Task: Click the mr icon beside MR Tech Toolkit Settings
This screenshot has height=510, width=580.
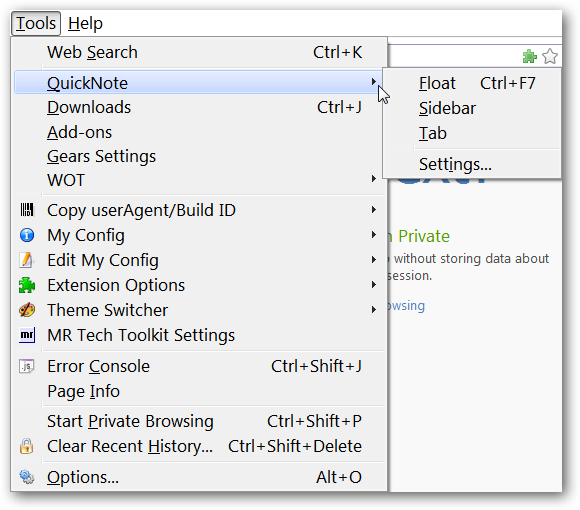Action: click(x=27, y=335)
